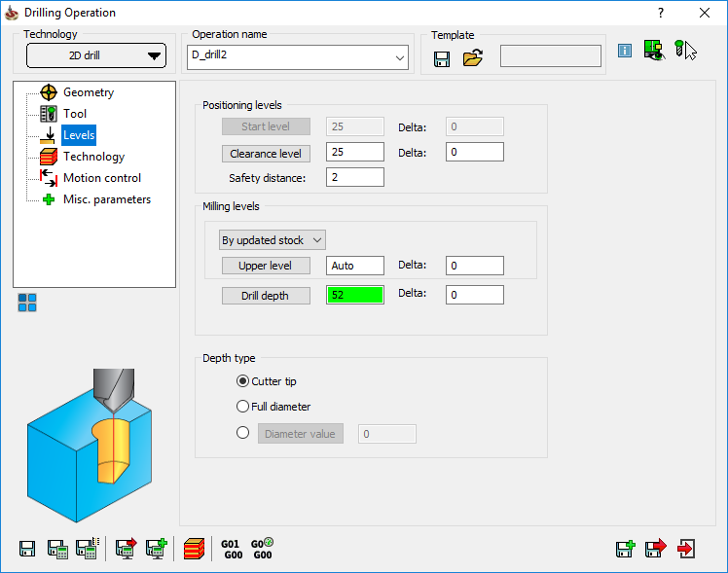This screenshot has height=573, width=728.
Task: Click the Motion control arrows icon
Action: click(x=49, y=178)
